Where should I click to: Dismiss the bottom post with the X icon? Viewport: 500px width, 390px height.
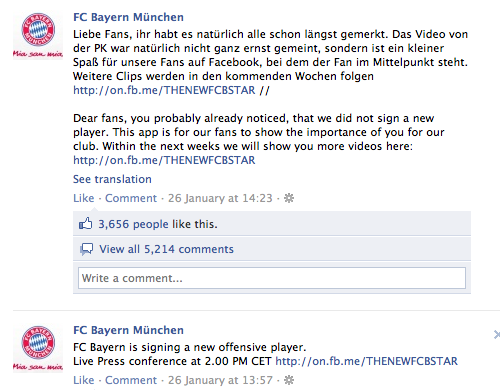[x=497, y=334]
